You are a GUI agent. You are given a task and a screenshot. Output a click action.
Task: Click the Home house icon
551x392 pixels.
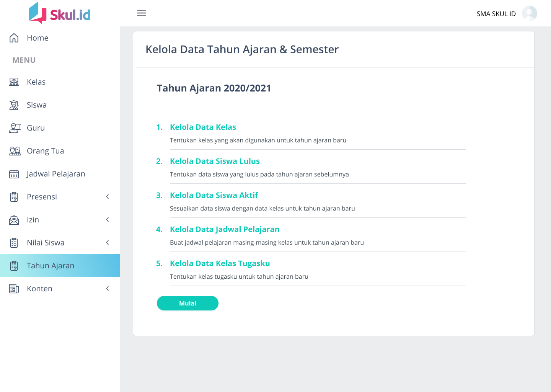point(14,38)
